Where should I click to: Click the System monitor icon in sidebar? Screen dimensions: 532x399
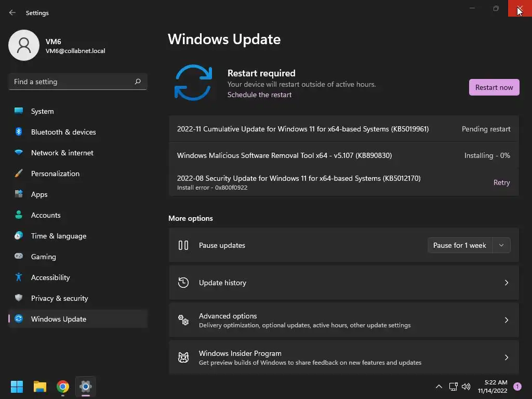(x=19, y=111)
